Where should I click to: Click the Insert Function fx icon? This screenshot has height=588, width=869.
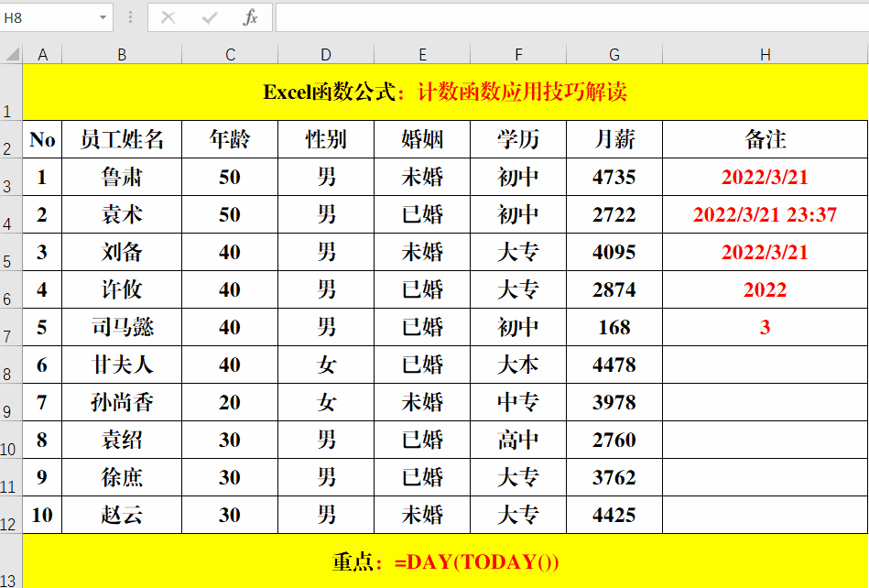point(251,17)
